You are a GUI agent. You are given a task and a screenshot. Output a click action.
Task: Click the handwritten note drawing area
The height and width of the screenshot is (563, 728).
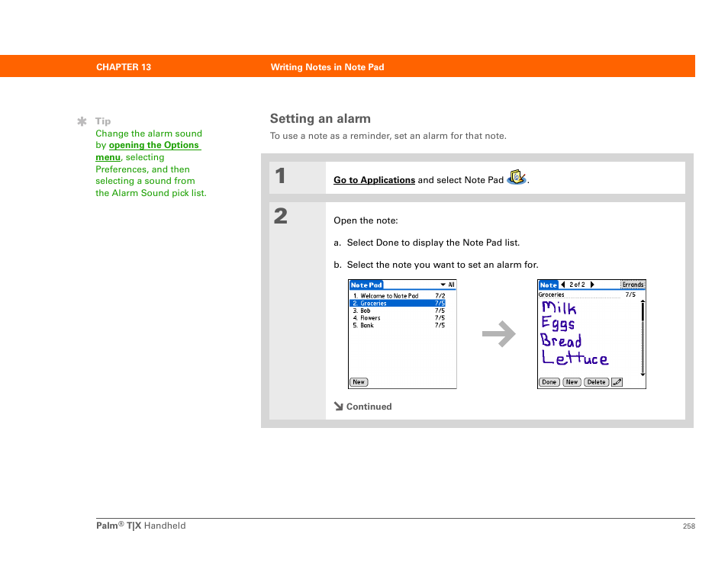coord(588,337)
